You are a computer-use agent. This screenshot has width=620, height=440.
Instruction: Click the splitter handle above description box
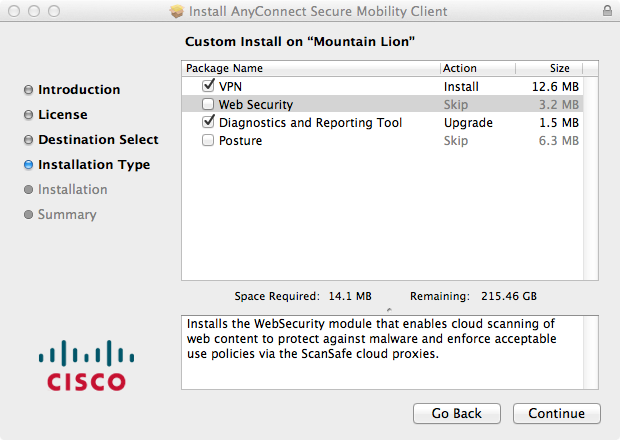point(389,310)
